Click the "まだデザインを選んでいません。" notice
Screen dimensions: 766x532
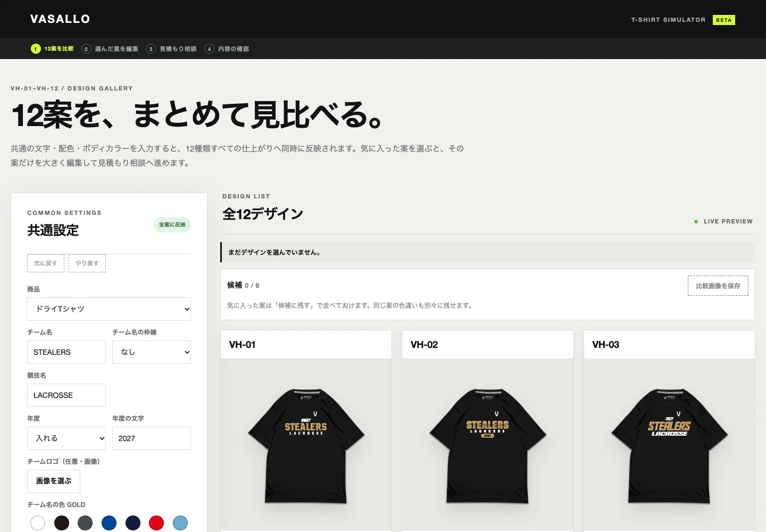[488, 252]
